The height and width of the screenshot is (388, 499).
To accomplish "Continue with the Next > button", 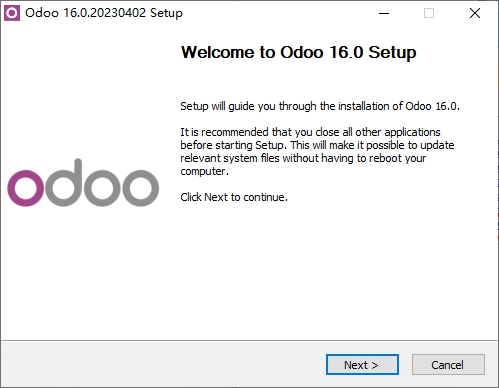I will click(362, 365).
